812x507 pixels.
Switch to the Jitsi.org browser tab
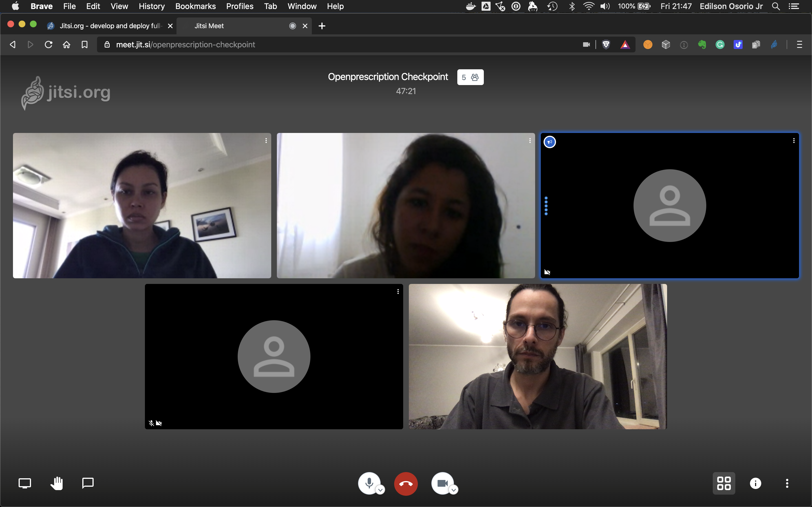(109, 26)
